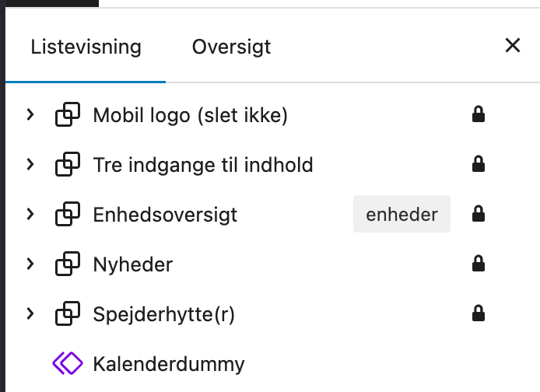Image resolution: width=540 pixels, height=392 pixels.
Task: Click the lock icon on Mobil logo row
Action: tap(479, 116)
